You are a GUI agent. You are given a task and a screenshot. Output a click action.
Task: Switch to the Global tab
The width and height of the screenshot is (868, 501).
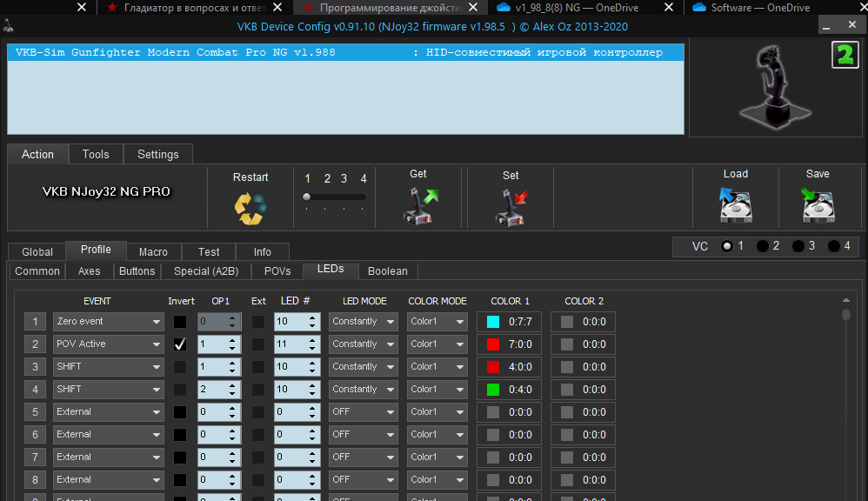[x=37, y=252]
